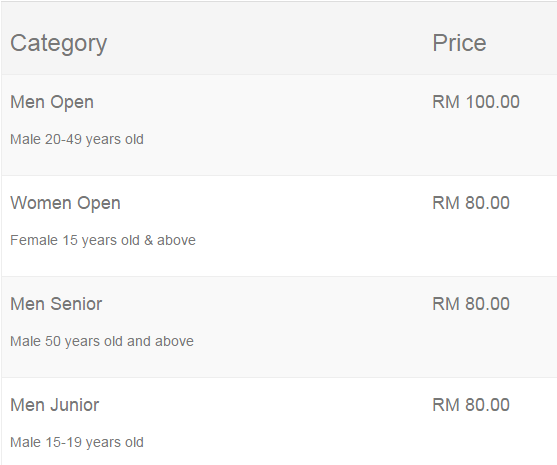The width and height of the screenshot is (557, 465).
Task: Click the Male 15-19 years old description
Action: point(77,442)
